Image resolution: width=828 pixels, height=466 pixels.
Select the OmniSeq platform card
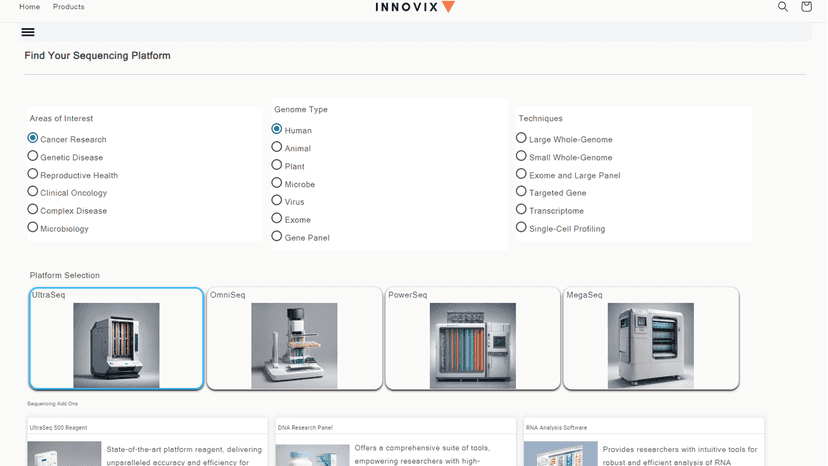coord(295,339)
